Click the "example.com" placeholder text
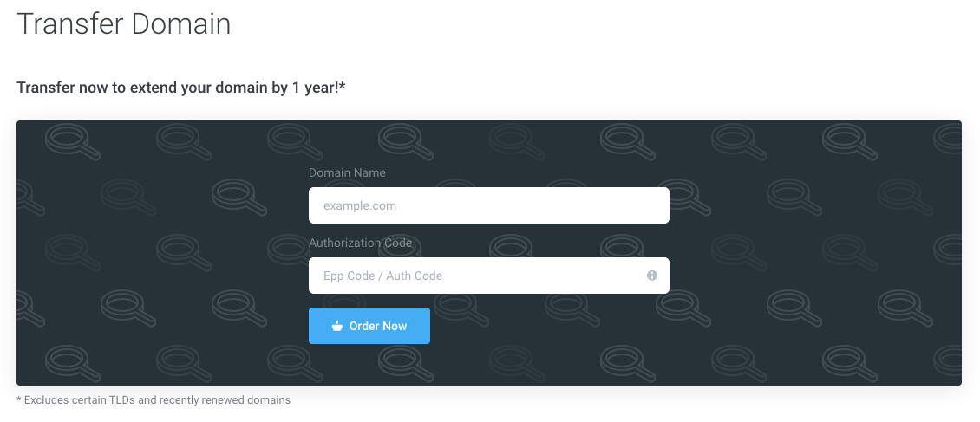The width and height of the screenshot is (980, 422). pos(359,206)
